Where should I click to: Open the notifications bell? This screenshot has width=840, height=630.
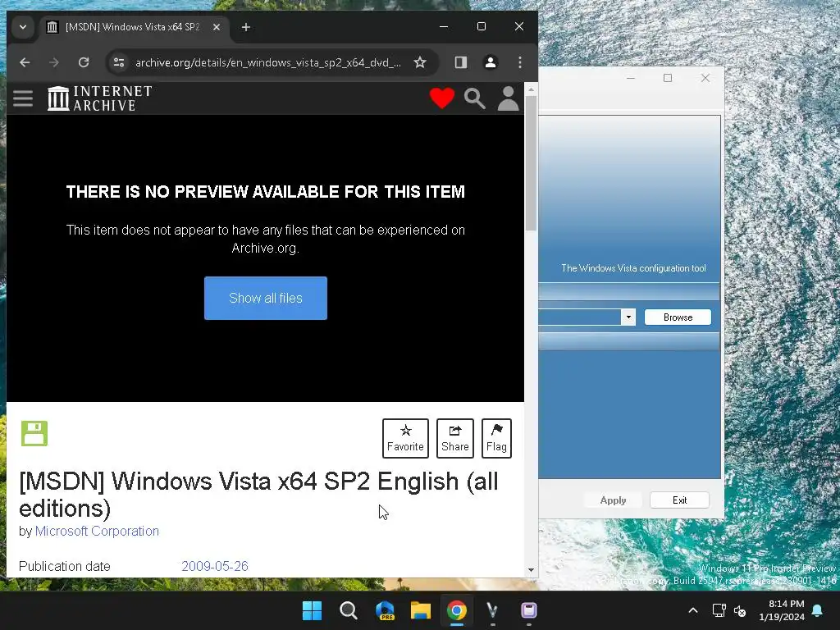(818, 610)
